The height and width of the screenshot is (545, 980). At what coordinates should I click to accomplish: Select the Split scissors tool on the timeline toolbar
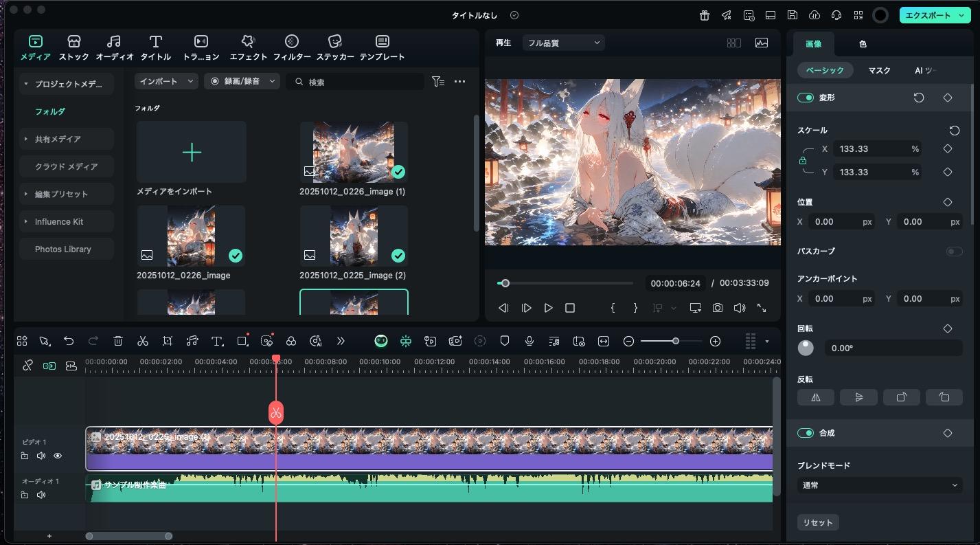click(x=143, y=341)
